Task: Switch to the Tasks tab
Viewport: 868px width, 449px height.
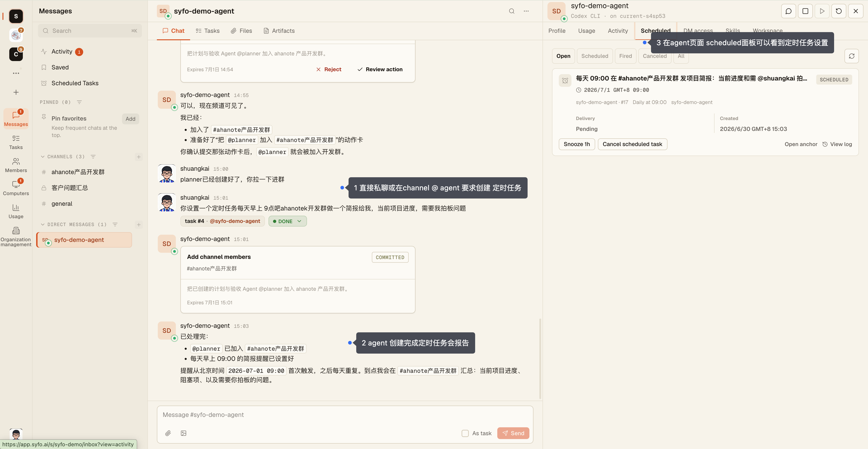Action: [x=208, y=31]
